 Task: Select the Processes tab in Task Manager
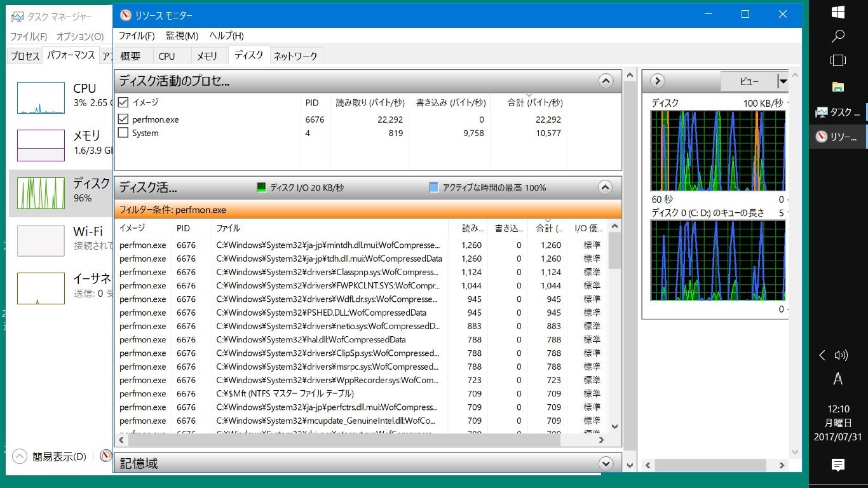25,56
